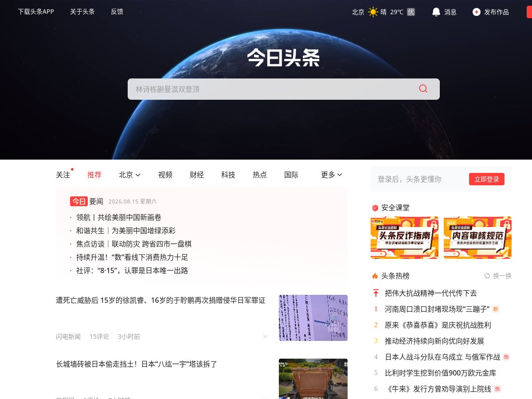This screenshot has width=532, height=399.
Task: Open the 财经 tab
Action: [197, 175]
